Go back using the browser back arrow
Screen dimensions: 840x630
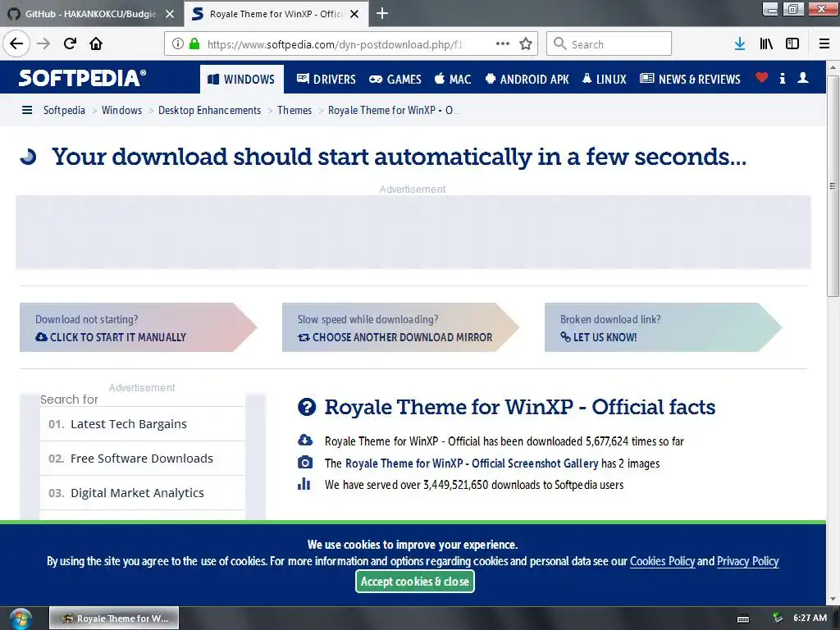coord(16,43)
